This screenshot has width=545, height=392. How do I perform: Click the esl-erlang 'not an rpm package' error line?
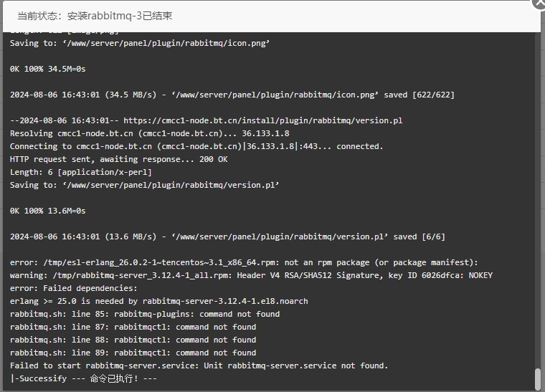244,262
